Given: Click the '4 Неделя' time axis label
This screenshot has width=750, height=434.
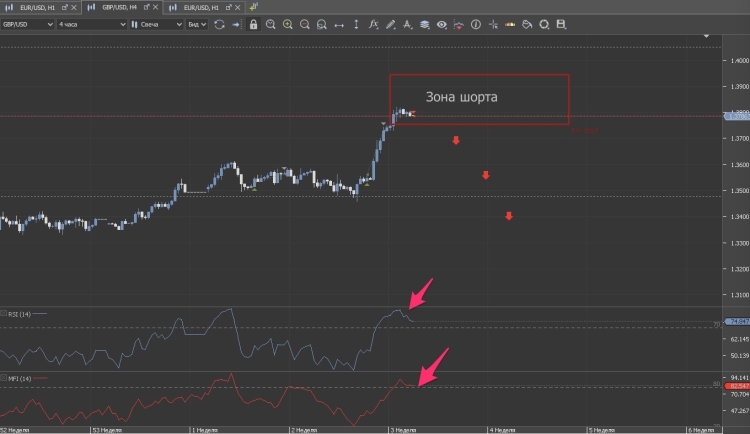Looking at the screenshot, I should [x=502, y=430].
